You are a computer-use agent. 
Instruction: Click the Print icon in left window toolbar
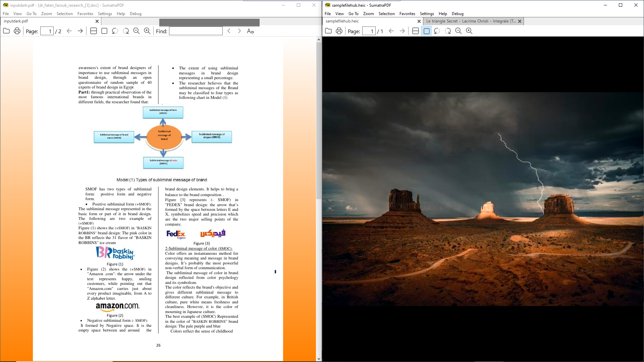tap(17, 31)
